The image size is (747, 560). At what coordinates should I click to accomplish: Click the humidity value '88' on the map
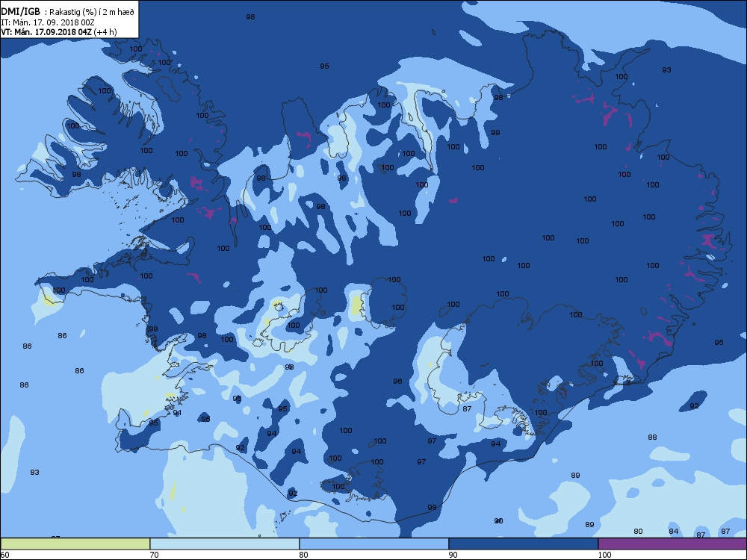click(653, 437)
